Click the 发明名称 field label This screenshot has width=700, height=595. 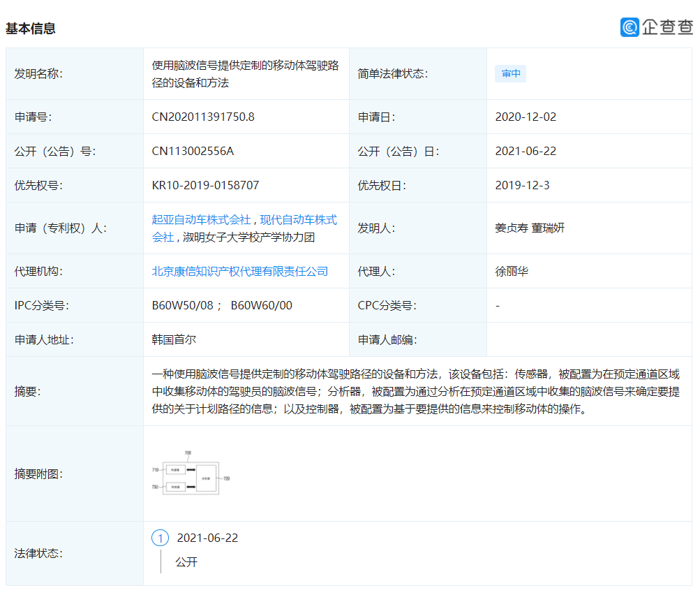[38, 74]
